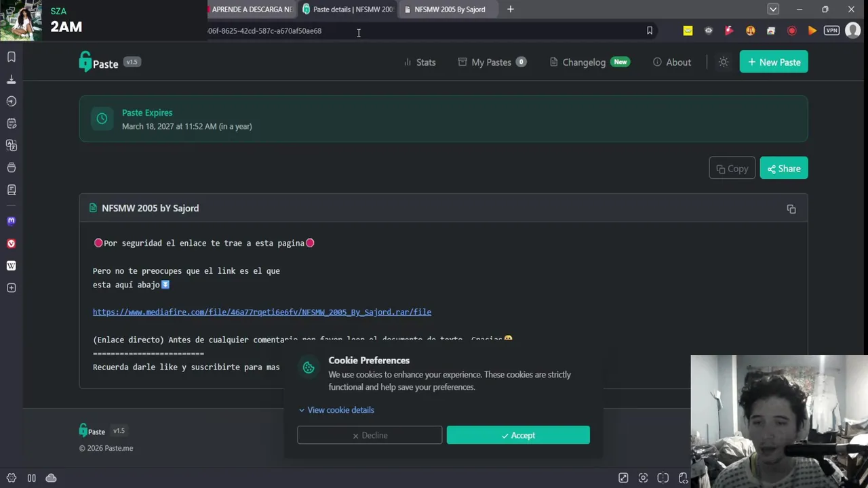The image size is (868, 488).
Task: Click the tile tabs icon in status bar
Action: [663, 478]
